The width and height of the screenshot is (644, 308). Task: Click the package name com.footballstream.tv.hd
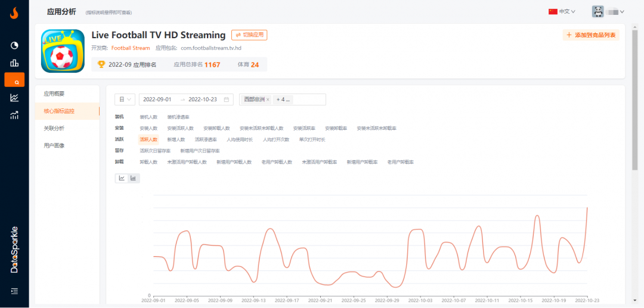pyautogui.click(x=211, y=48)
